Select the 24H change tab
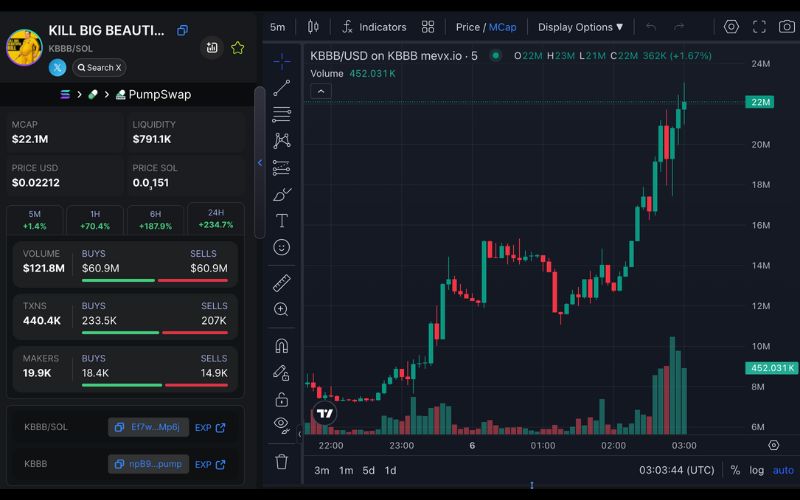Screen dimensions: 800x500 point(216,219)
